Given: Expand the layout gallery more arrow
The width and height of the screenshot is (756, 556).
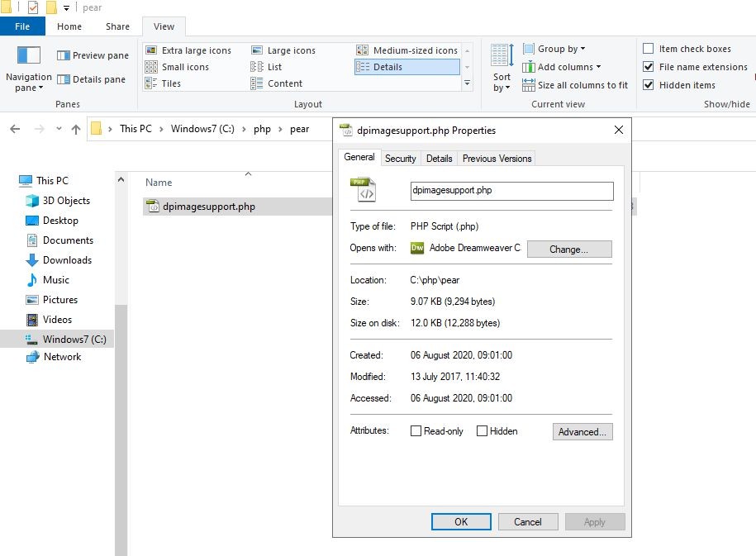Looking at the screenshot, I should pos(467,83).
